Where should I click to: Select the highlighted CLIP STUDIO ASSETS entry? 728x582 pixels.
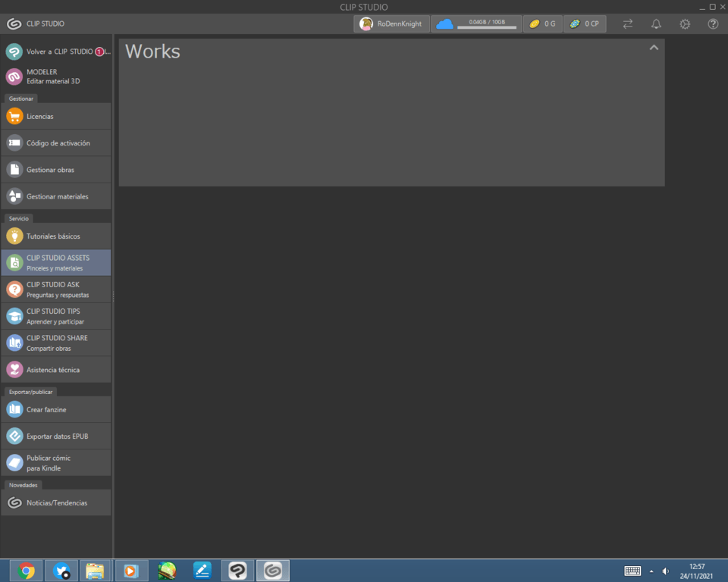point(56,262)
